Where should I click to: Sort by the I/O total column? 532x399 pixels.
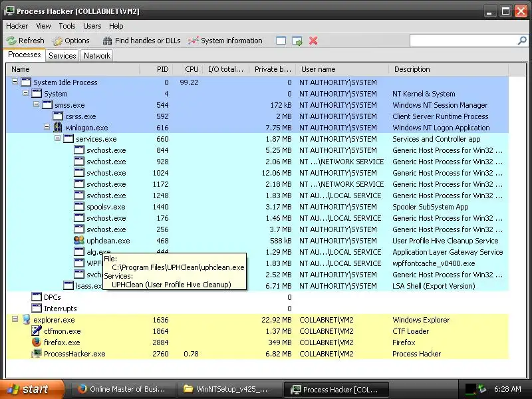pos(226,69)
